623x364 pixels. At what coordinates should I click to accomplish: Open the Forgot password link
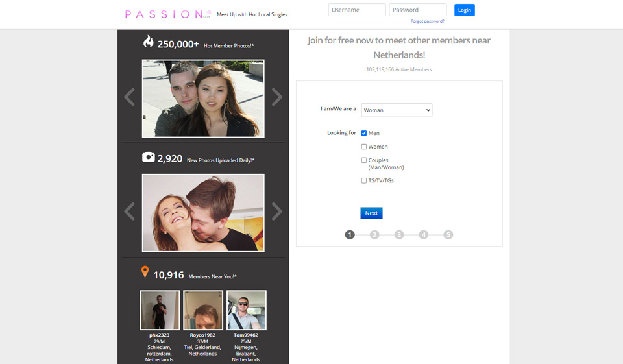click(x=427, y=21)
